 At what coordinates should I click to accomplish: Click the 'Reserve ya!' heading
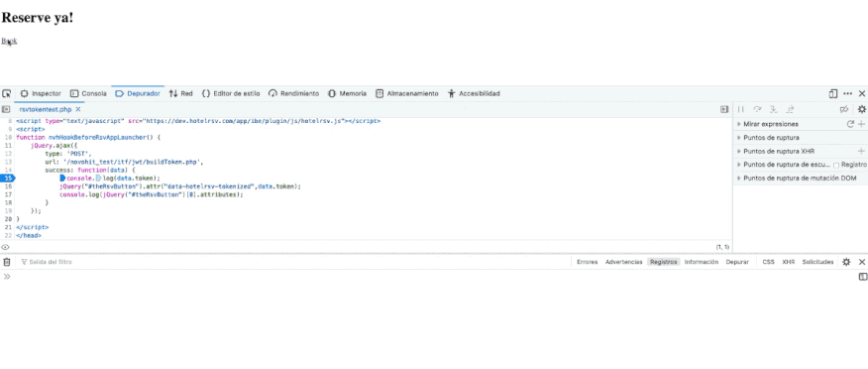click(x=38, y=17)
